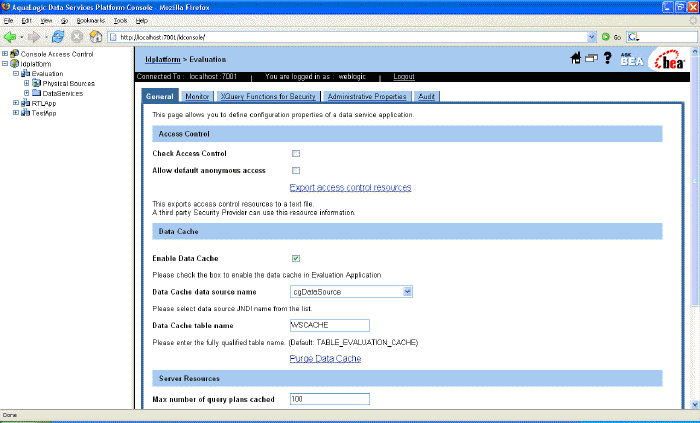Go back with the browser Back arrow

[x=9, y=37]
